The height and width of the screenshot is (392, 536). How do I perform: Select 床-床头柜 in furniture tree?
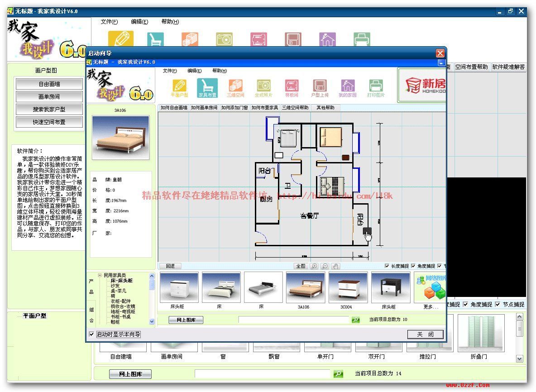(121, 281)
